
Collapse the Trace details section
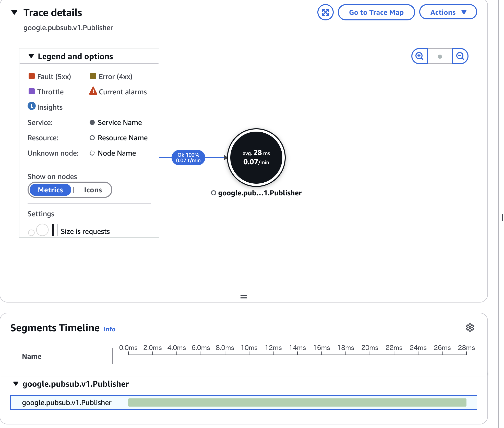click(x=15, y=12)
